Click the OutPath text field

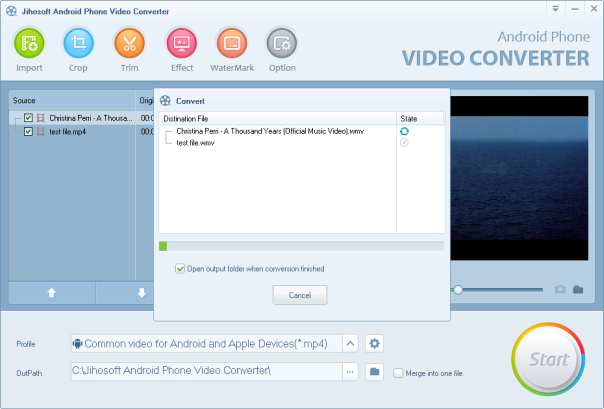[x=205, y=372]
